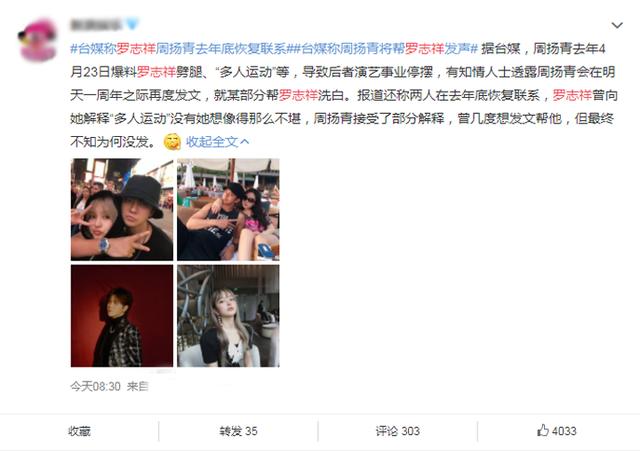Open the couple selfie with bucket hat photo
The height and width of the screenshot is (451, 640).
[122, 209]
